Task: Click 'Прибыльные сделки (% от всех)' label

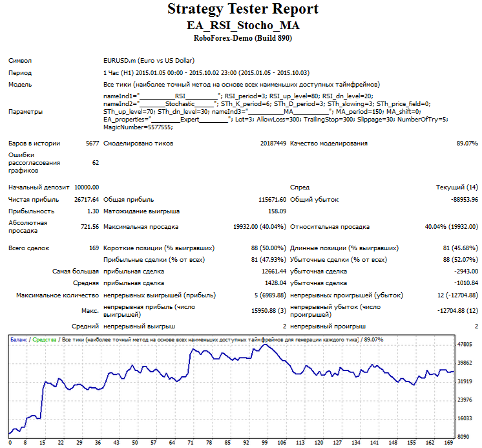Action: click(154, 260)
